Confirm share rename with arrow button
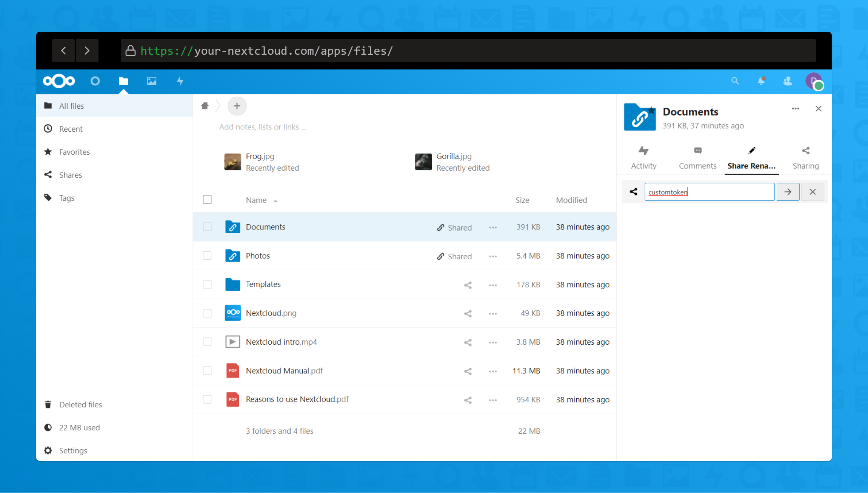868x493 pixels. (788, 192)
